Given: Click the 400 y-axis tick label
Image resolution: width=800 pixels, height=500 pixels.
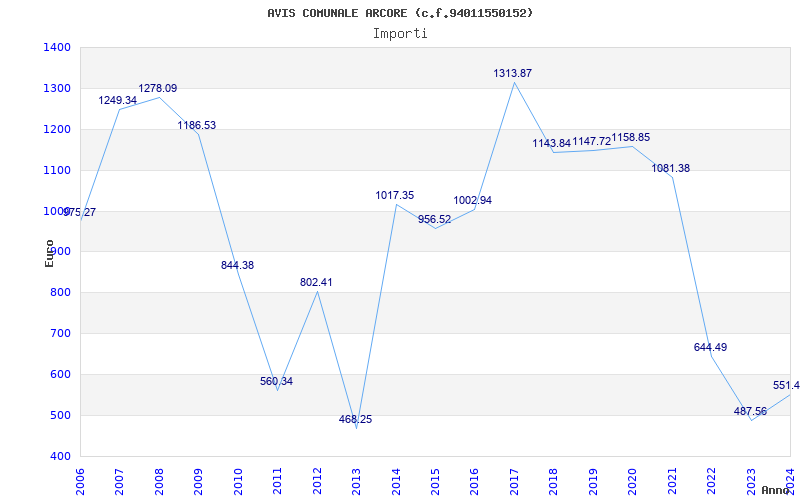Looking at the screenshot, I should tap(60, 456).
